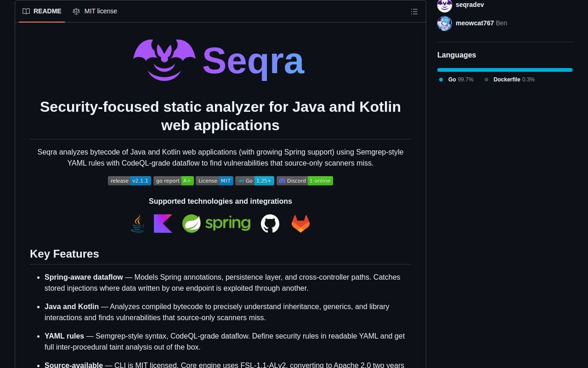Click the Go 99.7% language link
588x368 pixels.
pyautogui.click(x=452, y=80)
